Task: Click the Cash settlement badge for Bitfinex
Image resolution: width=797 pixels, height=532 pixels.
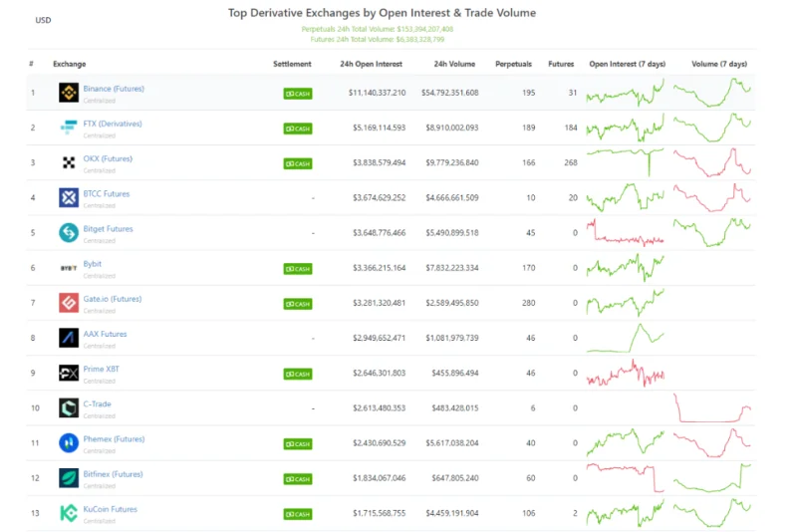Action: 298,479
